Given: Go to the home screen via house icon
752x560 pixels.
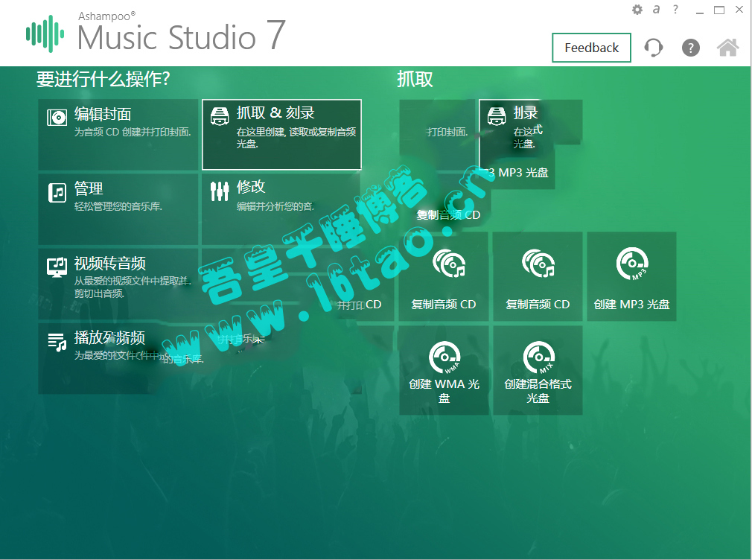Looking at the screenshot, I should point(727,48).
